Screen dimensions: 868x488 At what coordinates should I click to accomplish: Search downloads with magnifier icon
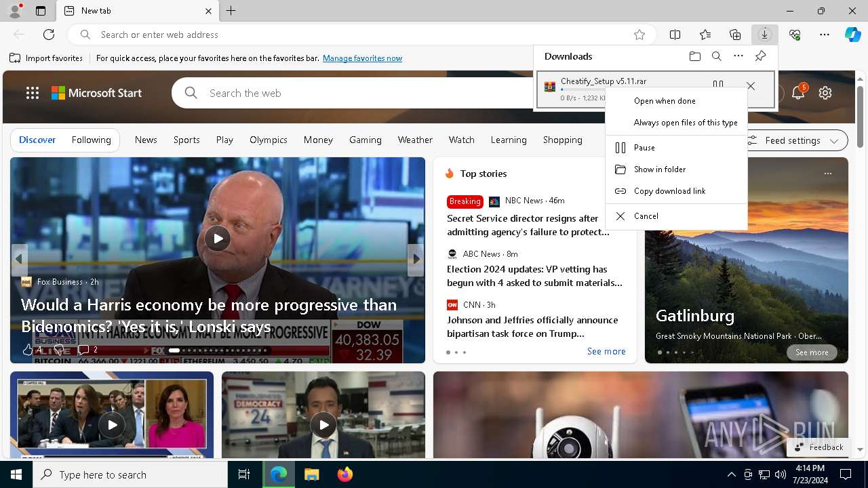(x=716, y=56)
